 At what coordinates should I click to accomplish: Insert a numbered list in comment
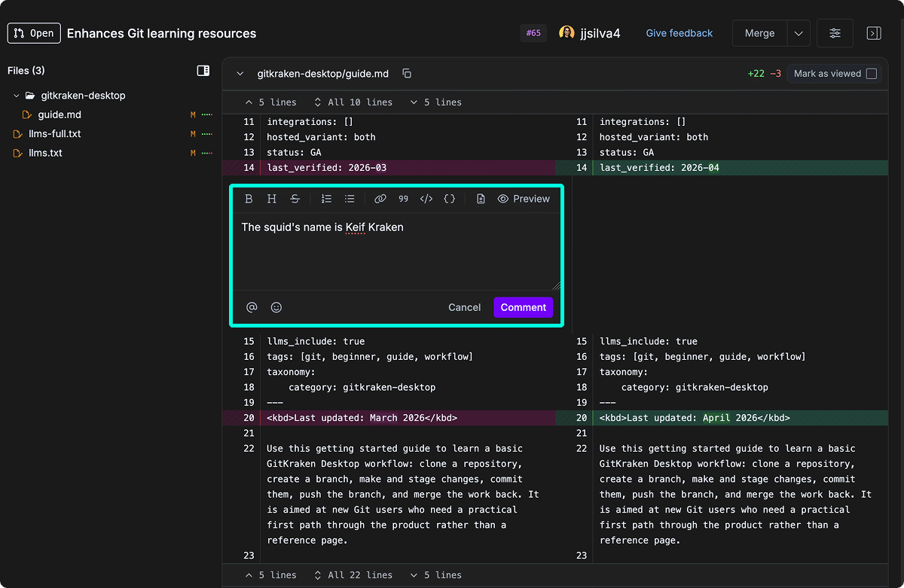tap(326, 199)
